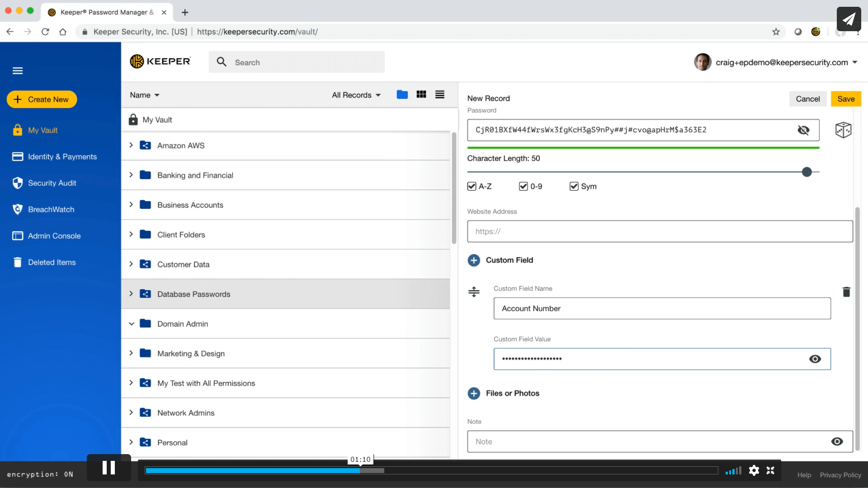The image size is (868, 488).
Task: Delete the custom field with trash icon
Action: click(846, 292)
